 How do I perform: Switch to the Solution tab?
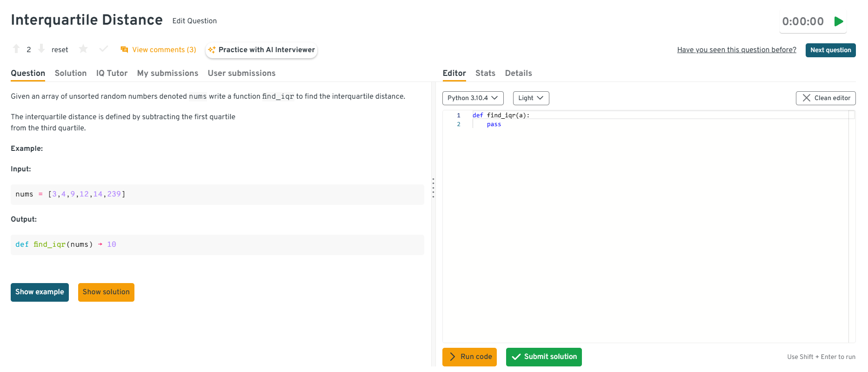(x=71, y=73)
